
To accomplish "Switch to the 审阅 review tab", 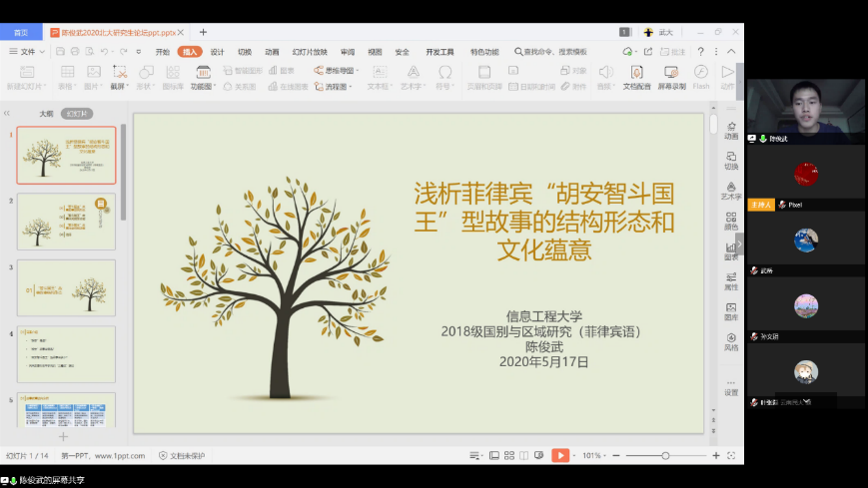I will 347,51.
